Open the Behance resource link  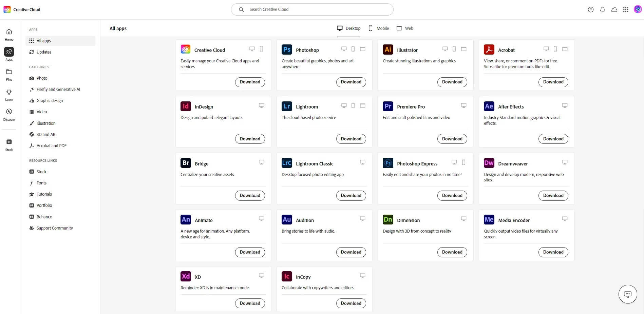click(x=60, y=217)
